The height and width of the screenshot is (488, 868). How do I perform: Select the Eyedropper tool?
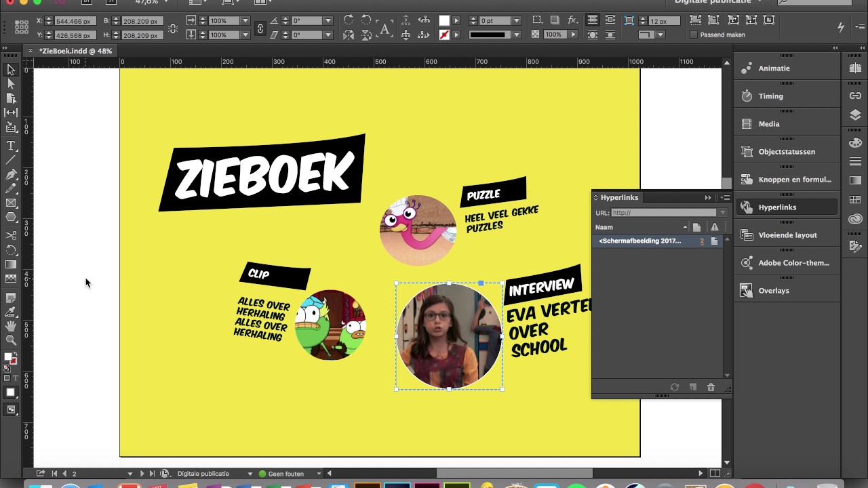11,312
